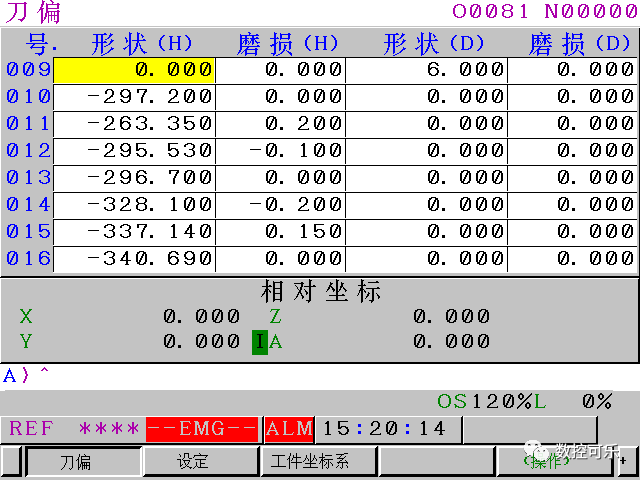640x480 pixels.
Task: Open the 工件坐标系 softkey
Action: coord(318,462)
